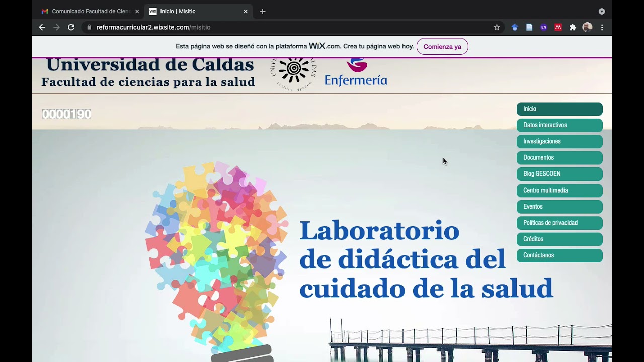Open the Contáctanos menu item
Image resolution: width=644 pixels, height=362 pixels.
click(559, 255)
